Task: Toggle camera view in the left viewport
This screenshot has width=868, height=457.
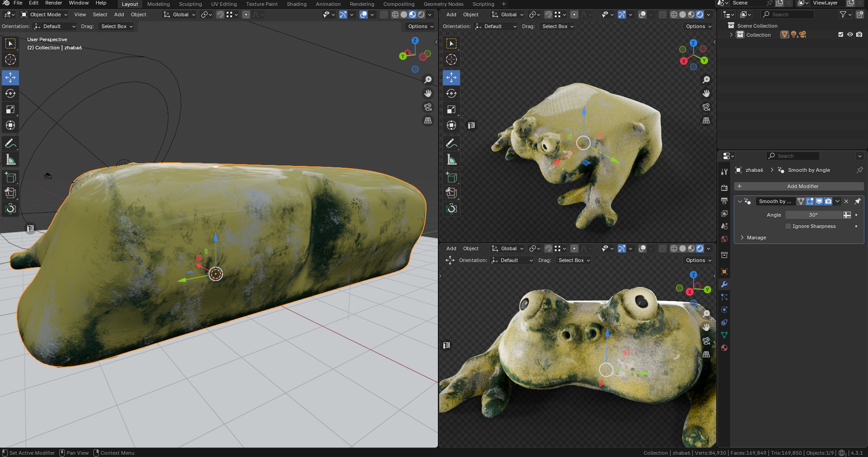Action: click(428, 107)
